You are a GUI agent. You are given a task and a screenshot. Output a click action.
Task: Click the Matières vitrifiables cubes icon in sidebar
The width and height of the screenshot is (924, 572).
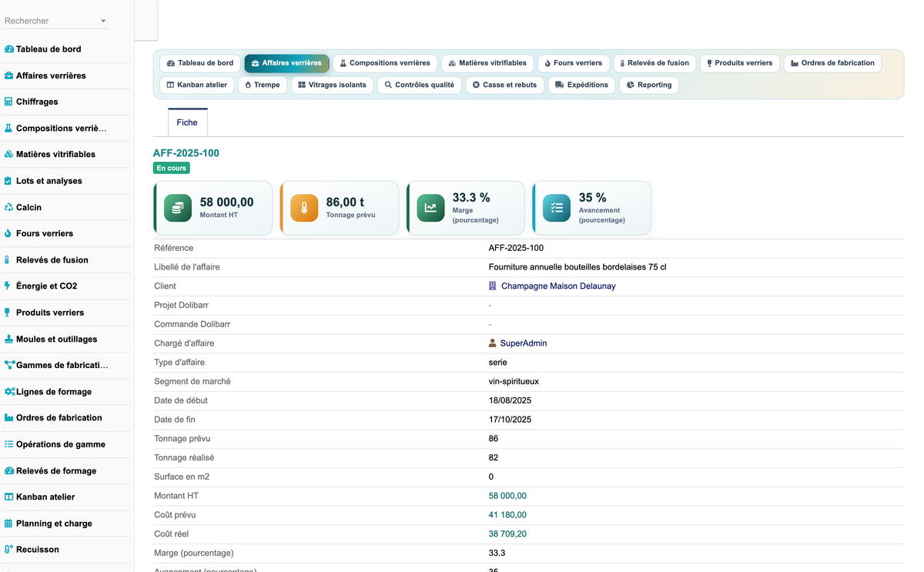pyautogui.click(x=9, y=155)
